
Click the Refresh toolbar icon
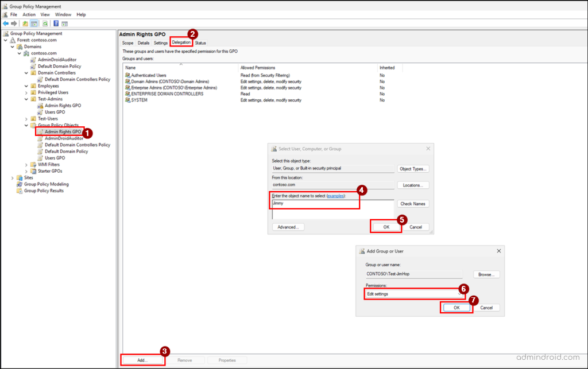click(45, 22)
